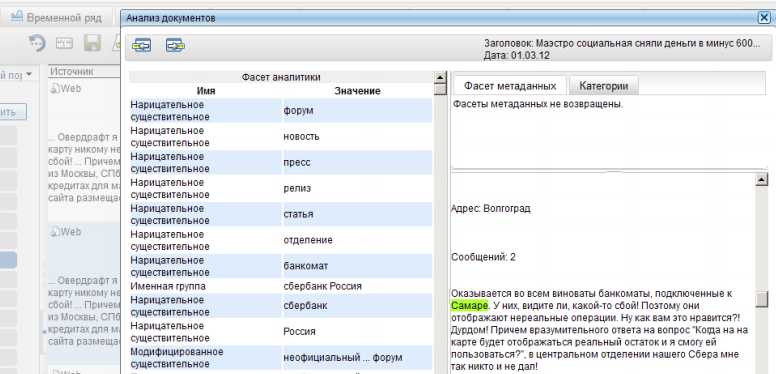
Task: Click the save floppy disk icon
Action: pos(93,44)
